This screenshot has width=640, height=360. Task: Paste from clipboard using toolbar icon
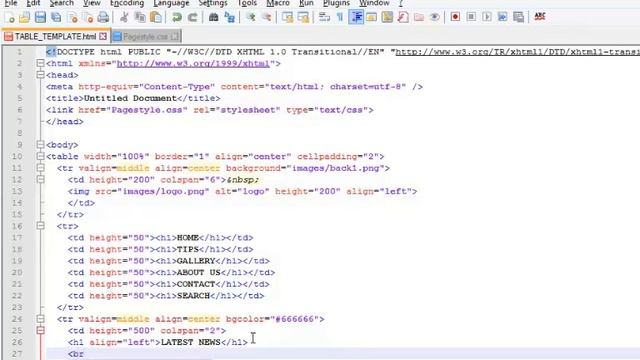pos(156,17)
